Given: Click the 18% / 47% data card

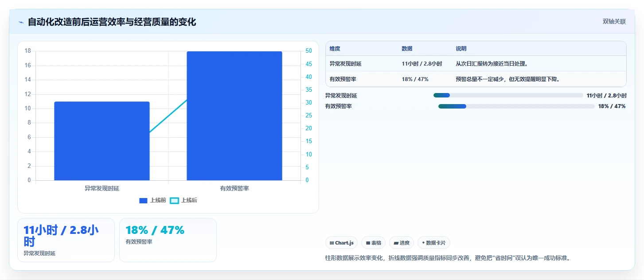Looking at the screenshot, I should tap(168, 240).
